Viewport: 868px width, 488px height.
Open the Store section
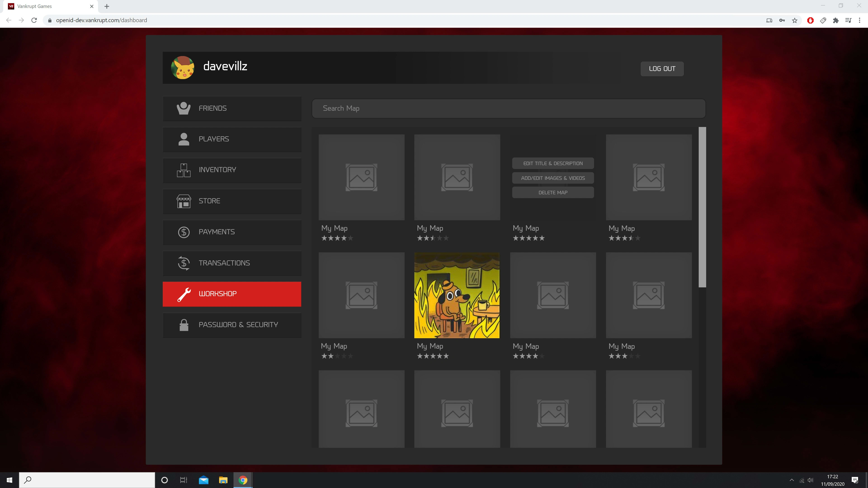pos(232,201)
